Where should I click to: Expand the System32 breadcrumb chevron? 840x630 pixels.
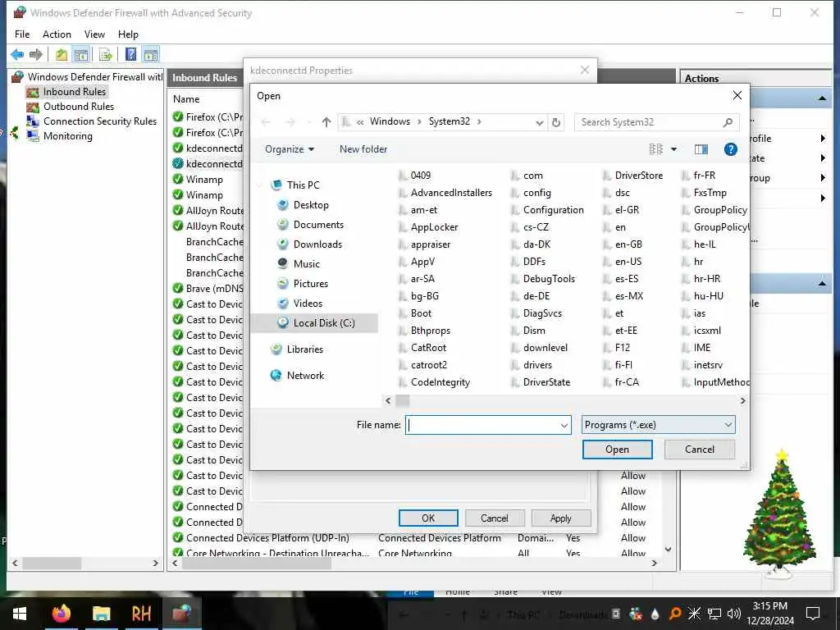pyautogui.click(x=479, y=122)
